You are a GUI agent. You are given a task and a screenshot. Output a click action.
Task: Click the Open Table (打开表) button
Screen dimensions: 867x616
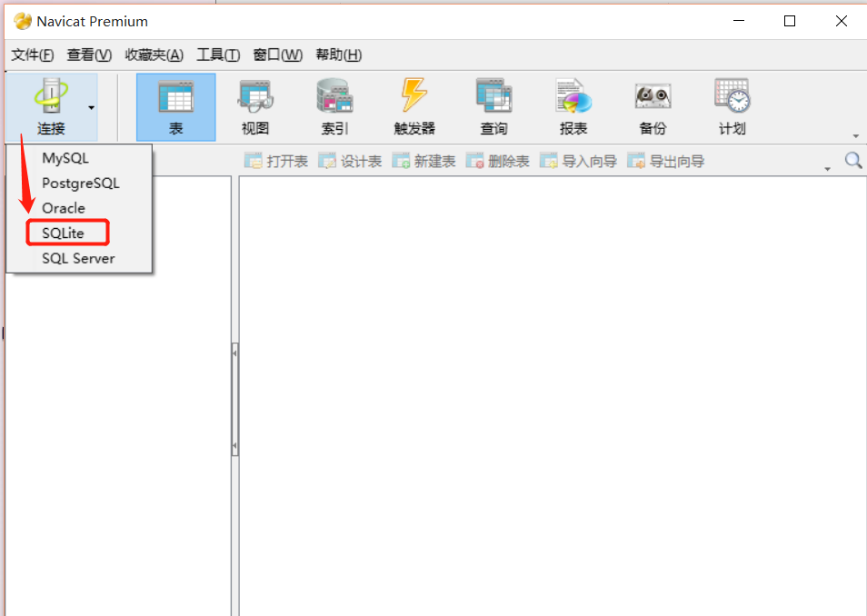pos(276,161)
